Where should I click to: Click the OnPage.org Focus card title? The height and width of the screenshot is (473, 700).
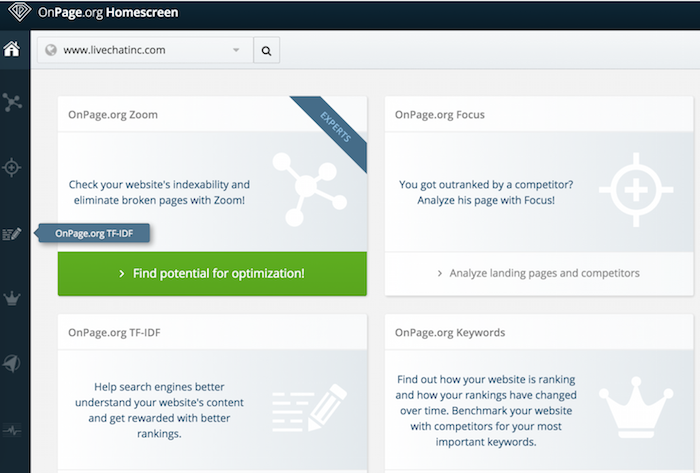[x=440, y=115]
